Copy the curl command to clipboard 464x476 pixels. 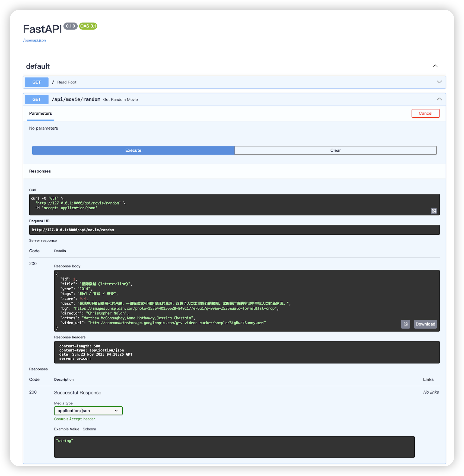[x=434, y=211]
